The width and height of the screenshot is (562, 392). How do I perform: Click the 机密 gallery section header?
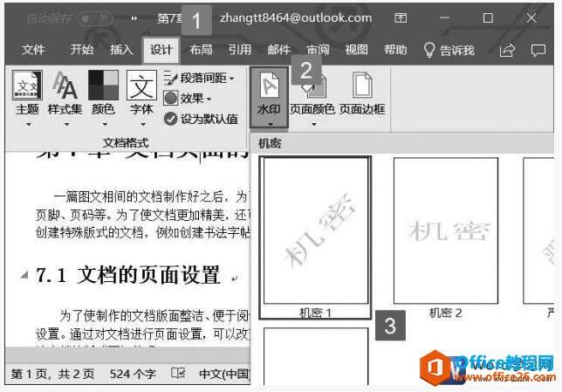click(x=402, y=144)
